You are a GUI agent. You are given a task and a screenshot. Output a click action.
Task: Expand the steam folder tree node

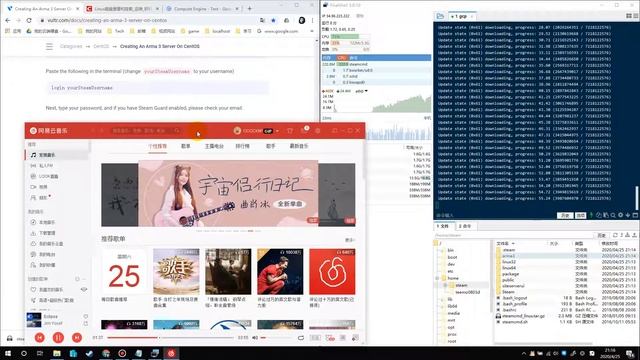click(x=445, y=285)
